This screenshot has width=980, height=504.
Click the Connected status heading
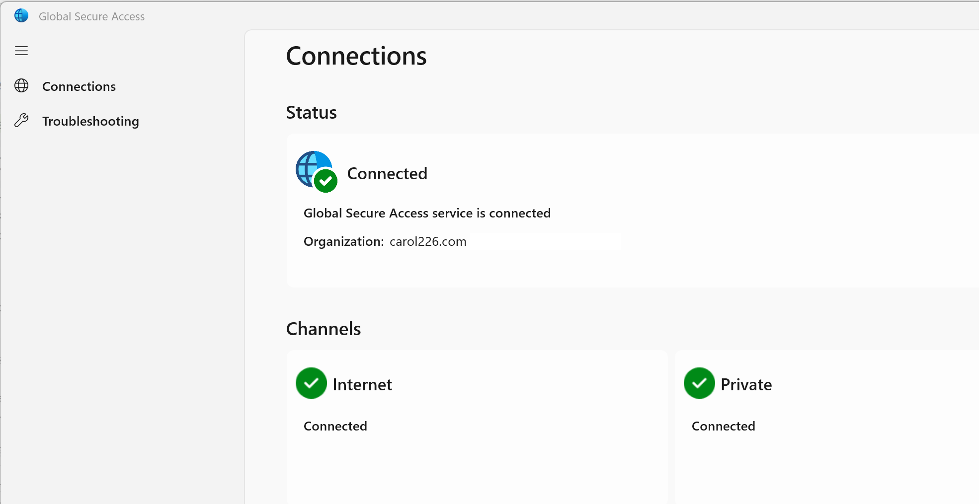[x=387, y=174]
